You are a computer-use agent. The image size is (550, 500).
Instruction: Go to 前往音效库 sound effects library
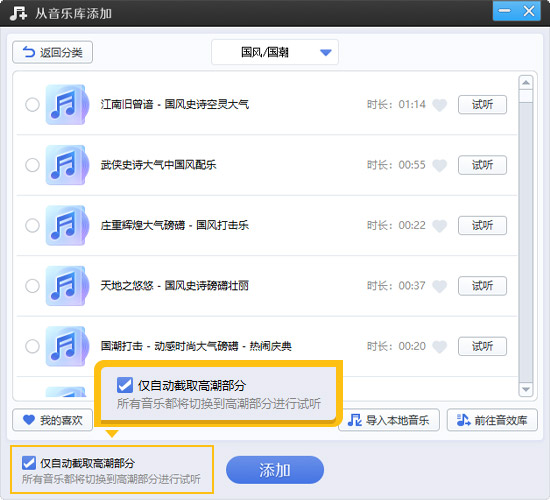point(492,420)
